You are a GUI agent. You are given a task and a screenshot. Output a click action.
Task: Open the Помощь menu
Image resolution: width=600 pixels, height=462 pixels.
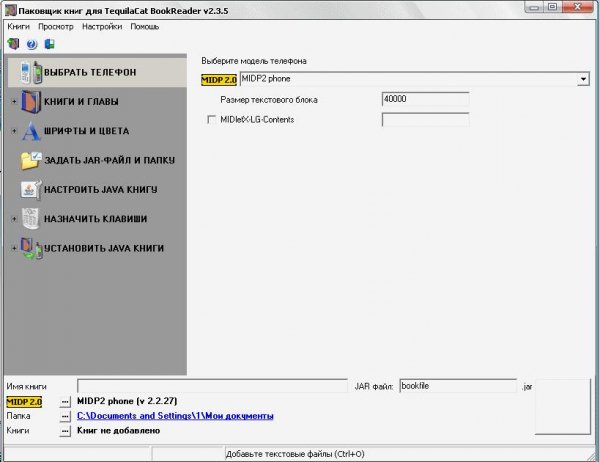coord(145,26)
